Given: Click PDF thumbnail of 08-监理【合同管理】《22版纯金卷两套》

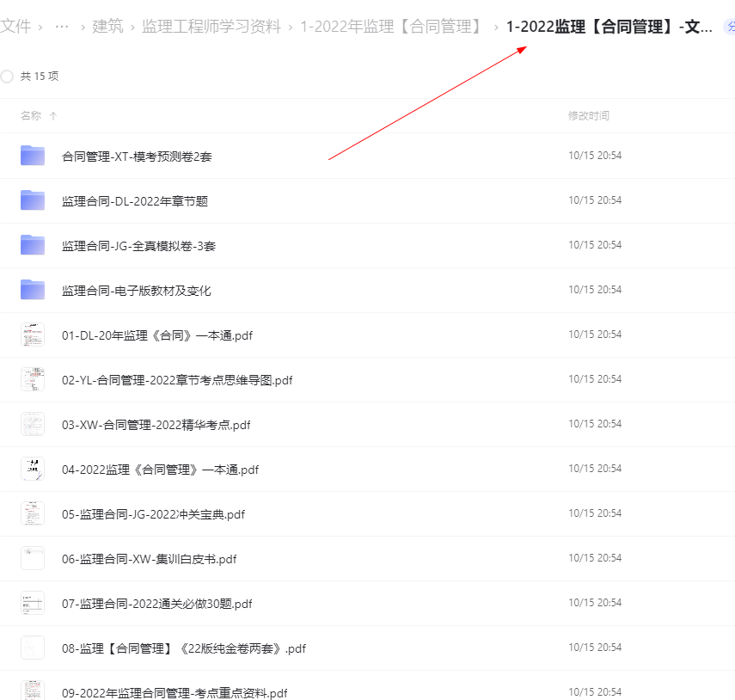Looking at the screenshot, I should point(33,648).
